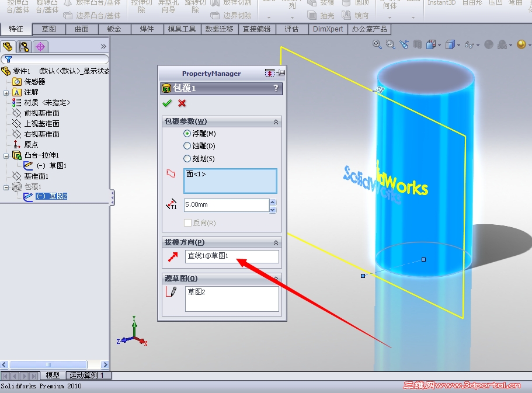This screenshot has height=393, width=532.
Task: Collapse the 包覆参数(W) section
Action: coord(276,122)
